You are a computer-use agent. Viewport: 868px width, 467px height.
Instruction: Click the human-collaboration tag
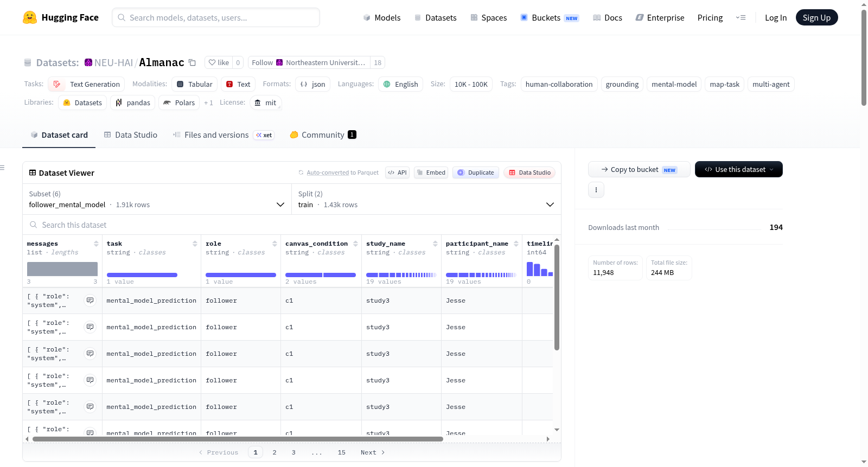[x=559, y=84]
